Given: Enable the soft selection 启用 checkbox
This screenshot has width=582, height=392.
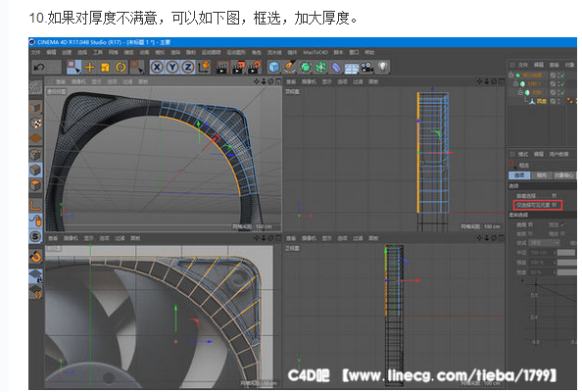Looking at the screenshot, I should (x=531, y=224).
